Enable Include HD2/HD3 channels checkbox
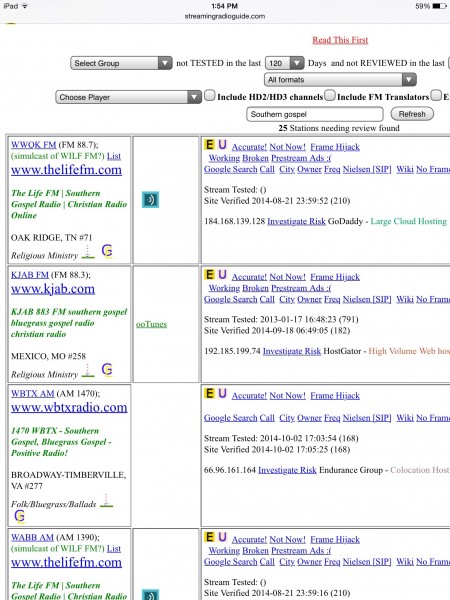The height and width of the screenshot is (600, 450). point(210,95)
